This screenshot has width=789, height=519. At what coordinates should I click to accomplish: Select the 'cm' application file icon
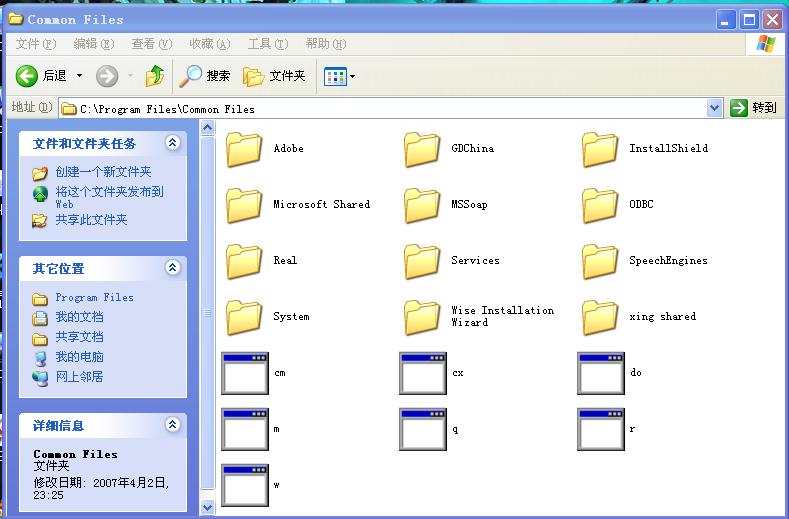tap(245, 374)
